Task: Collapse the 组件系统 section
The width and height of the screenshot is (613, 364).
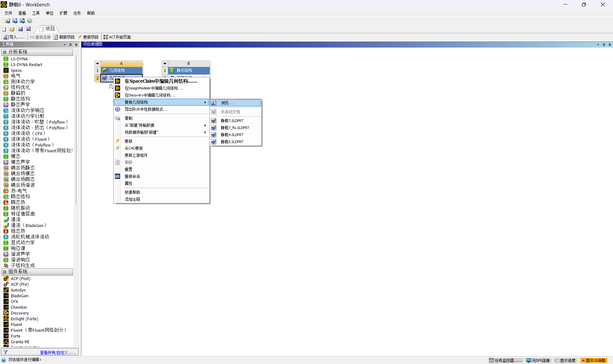Action: click(x=4, y=272)
